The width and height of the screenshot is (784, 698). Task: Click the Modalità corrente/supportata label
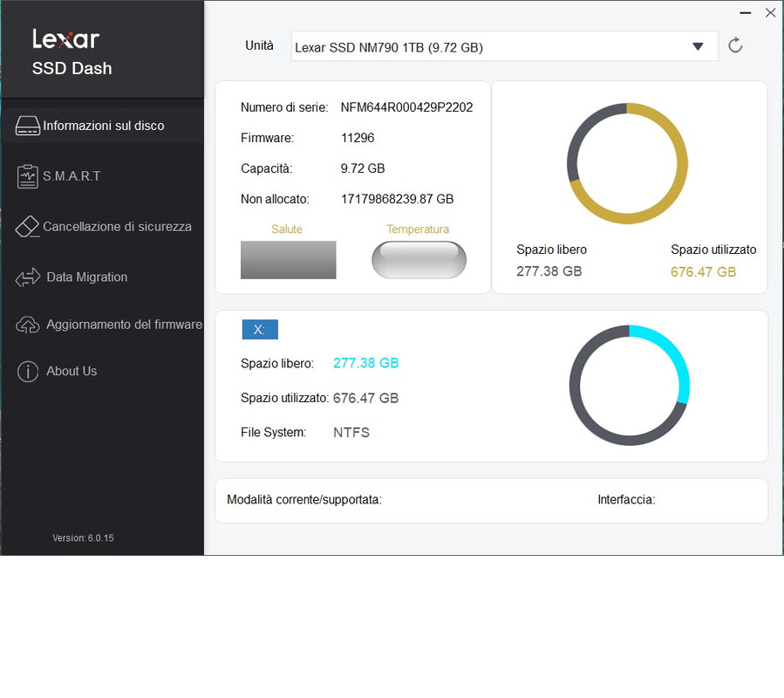point(304,500)
